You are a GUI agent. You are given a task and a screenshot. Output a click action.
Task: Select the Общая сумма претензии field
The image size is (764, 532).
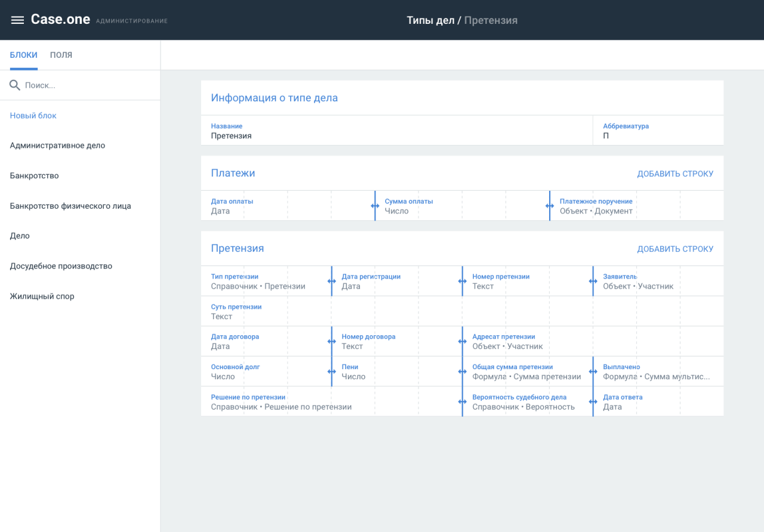(x=528, y=372)
